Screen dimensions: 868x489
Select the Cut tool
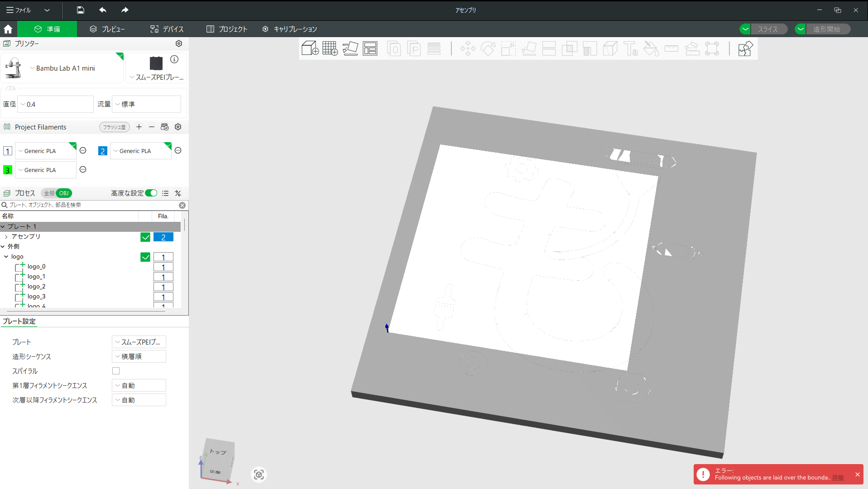[549, 48]
